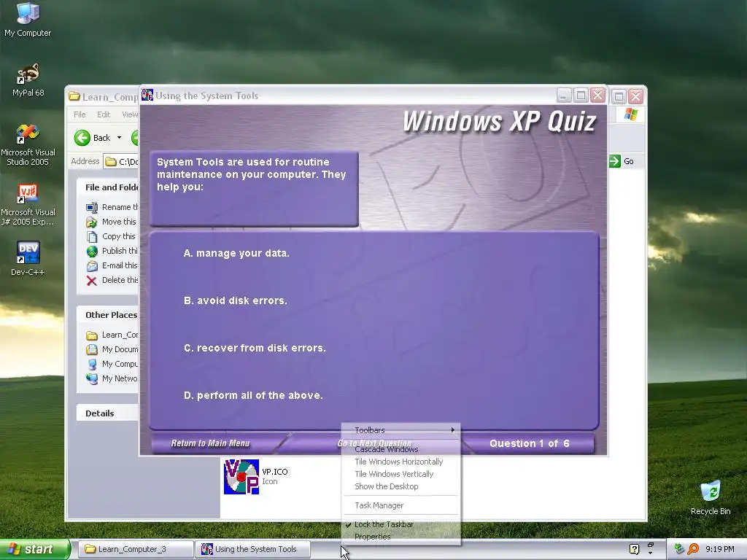The image size is (747, 560).
Task: Choose Tile Windows Horizontally
Action: coord(401,462)
